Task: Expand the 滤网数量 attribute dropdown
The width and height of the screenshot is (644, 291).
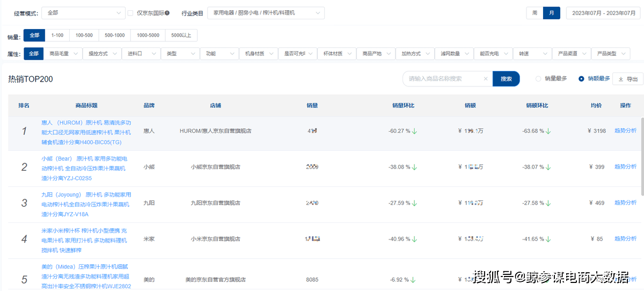Action: (x=455, y=54)
